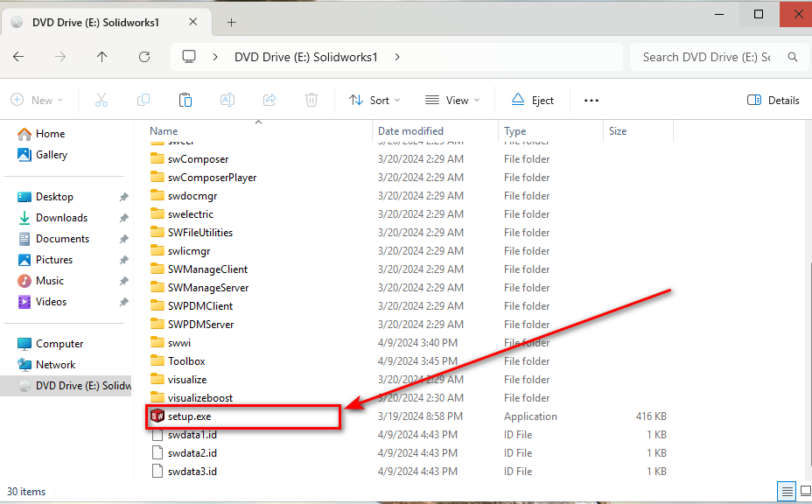Switch to large thumbnails view icon
The height and width of the screenshot is (504, 812).
805,491
